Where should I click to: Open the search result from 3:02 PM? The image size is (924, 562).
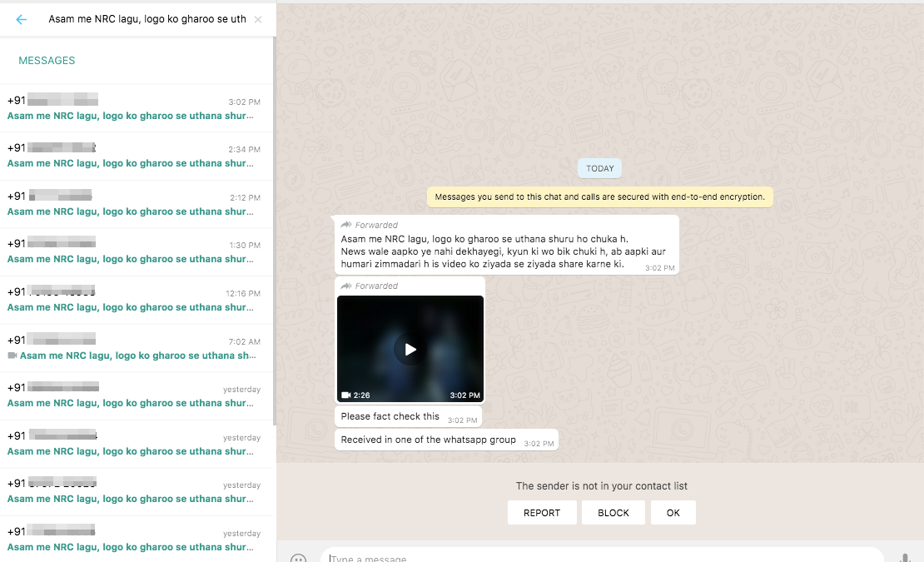pos(137,108)
